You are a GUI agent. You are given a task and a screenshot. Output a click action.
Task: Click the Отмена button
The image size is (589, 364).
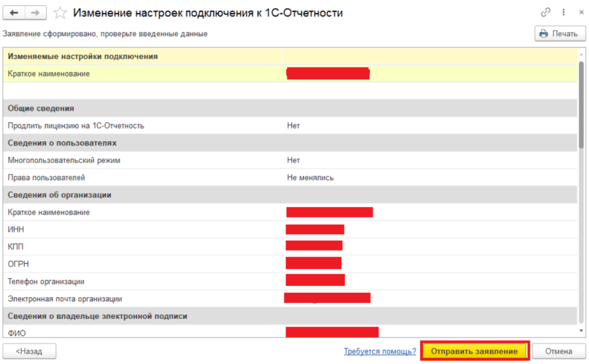click(559, 351)
